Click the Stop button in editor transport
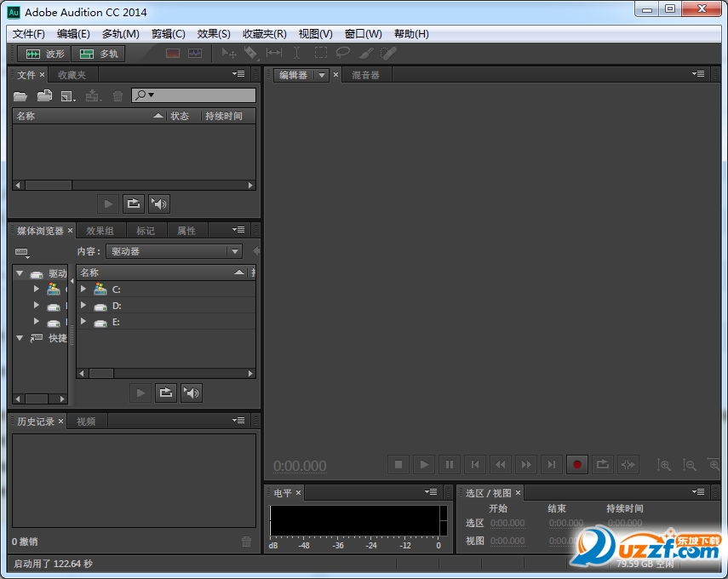This screenshot has width=728, height=579. 398,464
